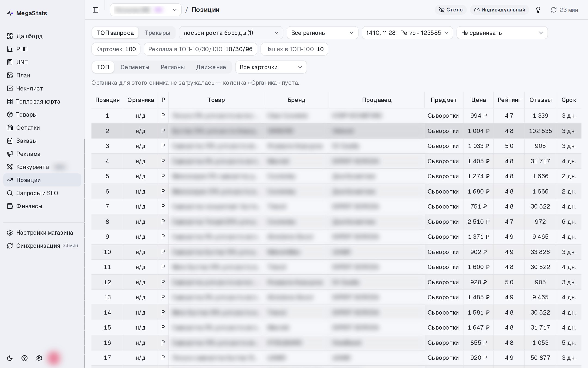Open query dropdown лосьон роста бороды
The width and height of the screenshot is (588, 368).
tap(231, 33)
